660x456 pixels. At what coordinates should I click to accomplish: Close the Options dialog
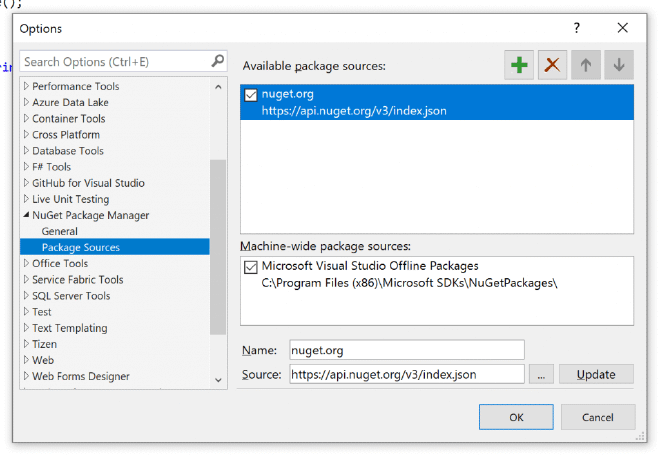[623, 28]
